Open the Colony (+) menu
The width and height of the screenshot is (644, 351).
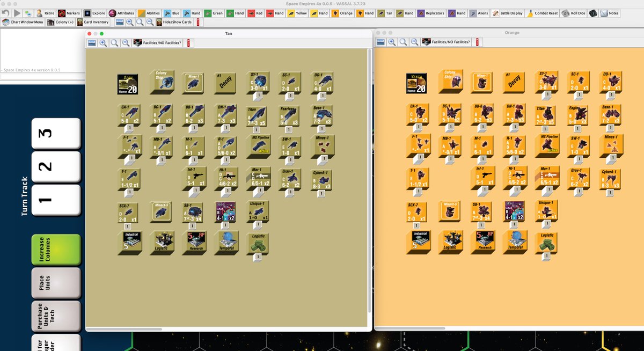click(x=60, y=22)
